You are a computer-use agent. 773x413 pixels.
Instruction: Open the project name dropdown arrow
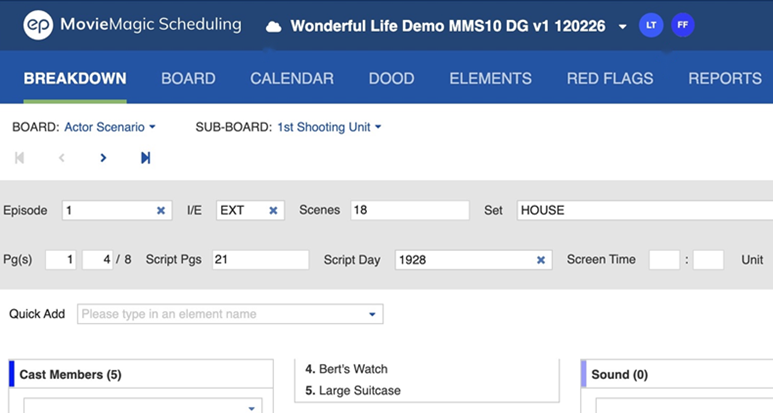(x=623, y=27)
